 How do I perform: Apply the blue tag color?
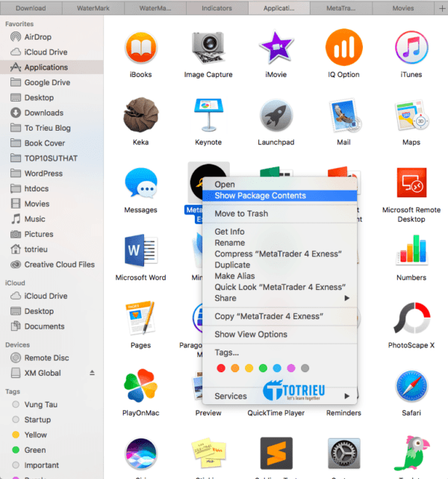(277, 368)
